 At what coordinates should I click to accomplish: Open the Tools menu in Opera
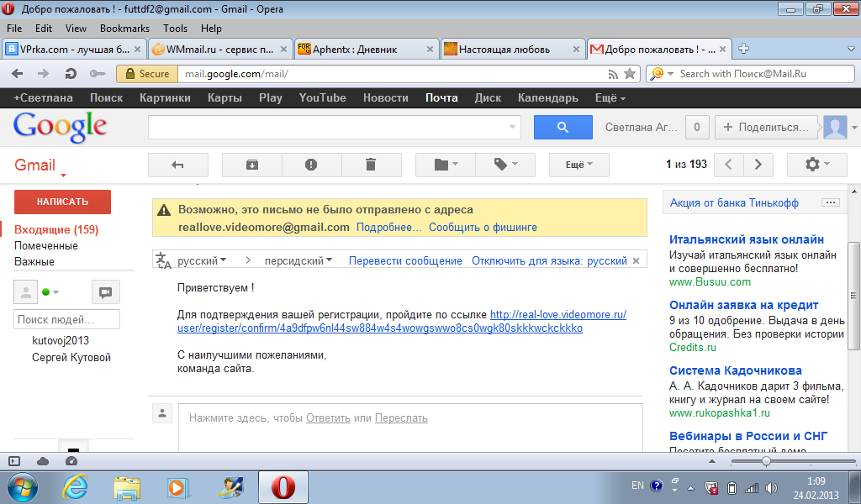175,29
